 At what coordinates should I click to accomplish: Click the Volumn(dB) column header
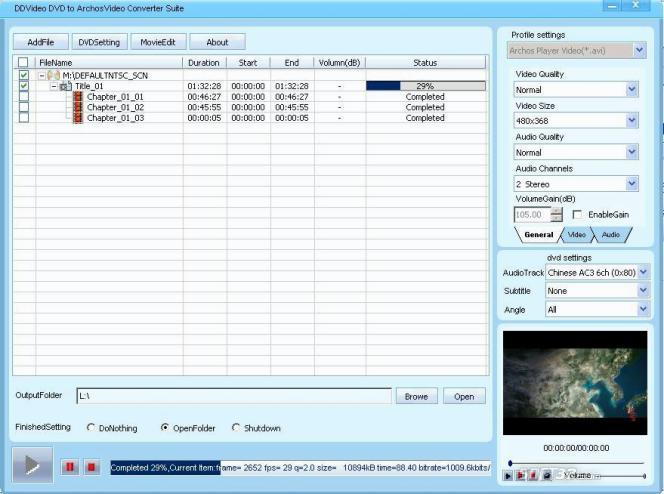pos(340,63)
